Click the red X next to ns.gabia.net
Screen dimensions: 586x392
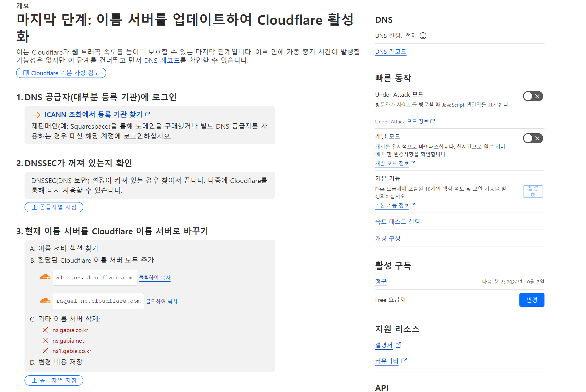45,340
